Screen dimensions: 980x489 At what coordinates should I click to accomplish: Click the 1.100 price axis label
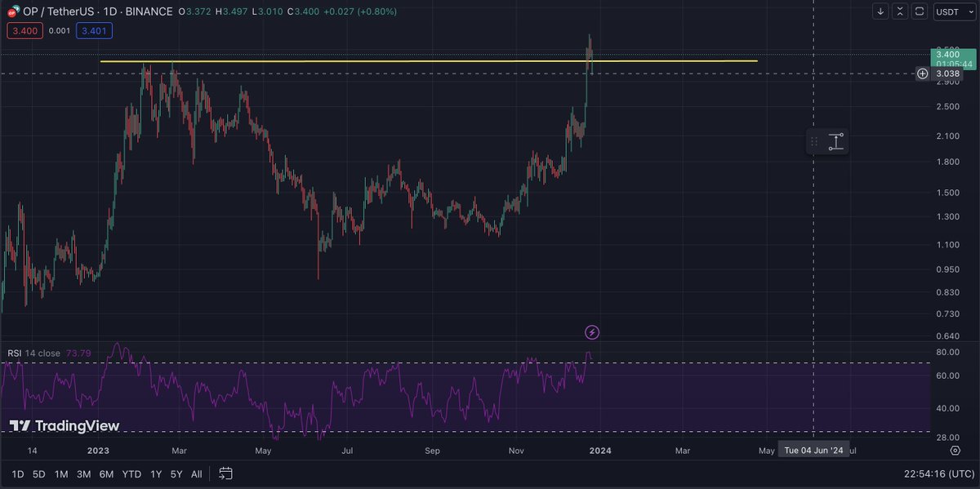tap(948, 245)
